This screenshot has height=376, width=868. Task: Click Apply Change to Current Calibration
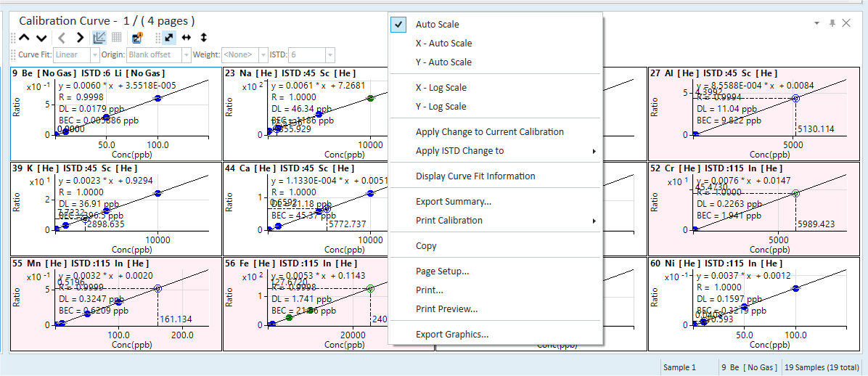click(x=496, y=132)
